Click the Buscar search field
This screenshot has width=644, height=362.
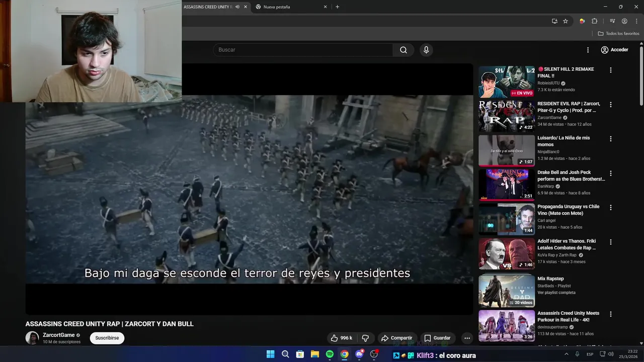click(x=303, y=50)
